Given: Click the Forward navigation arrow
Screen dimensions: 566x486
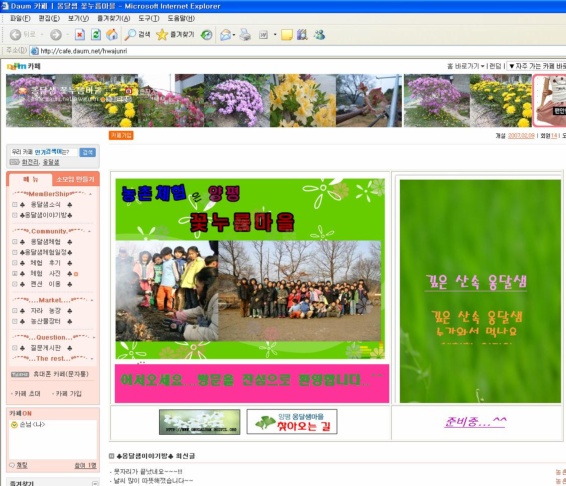Looking at the screenshot, I should point(56,35).
